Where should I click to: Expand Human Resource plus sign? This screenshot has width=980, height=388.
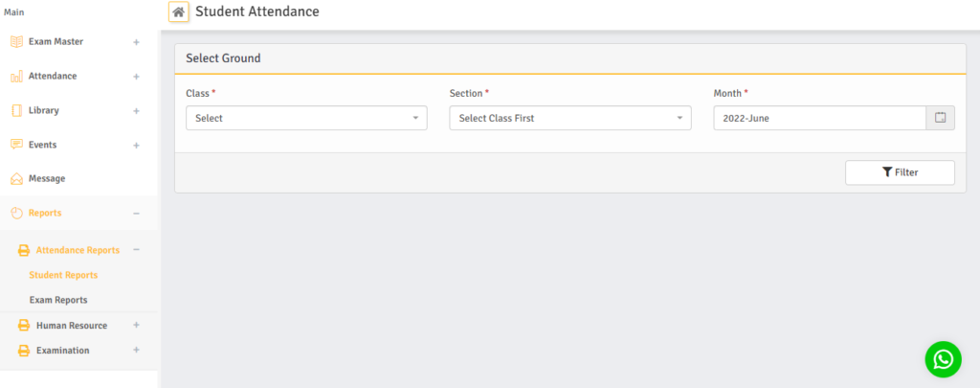point(136,326)
